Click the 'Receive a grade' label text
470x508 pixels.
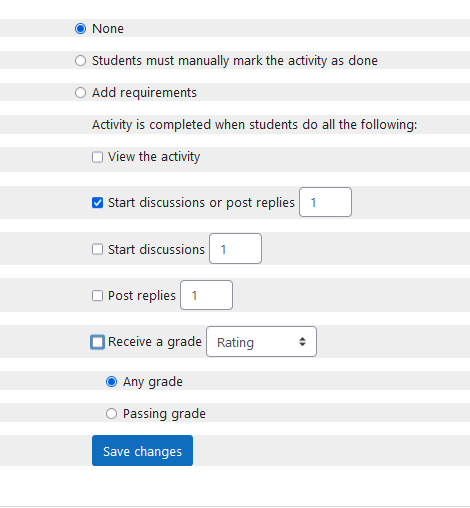point(155,342)
